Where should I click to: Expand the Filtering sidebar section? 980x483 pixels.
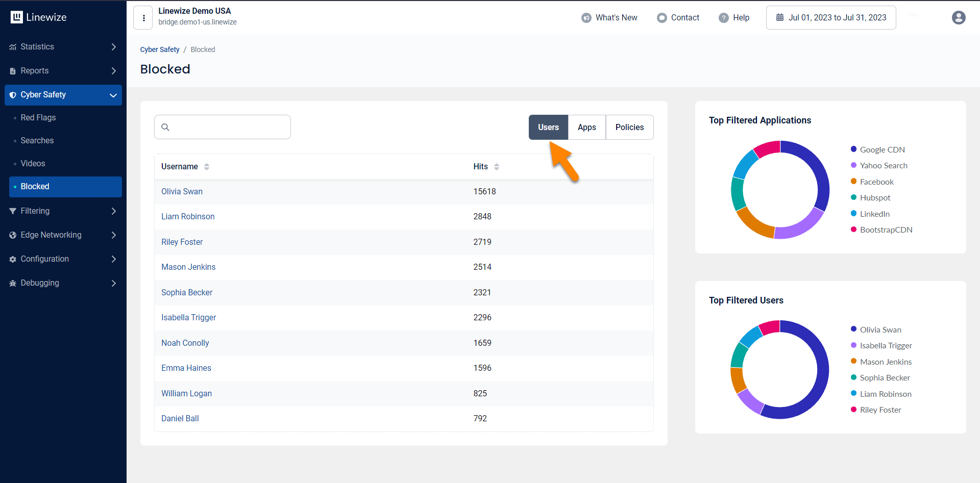[63, 211]
